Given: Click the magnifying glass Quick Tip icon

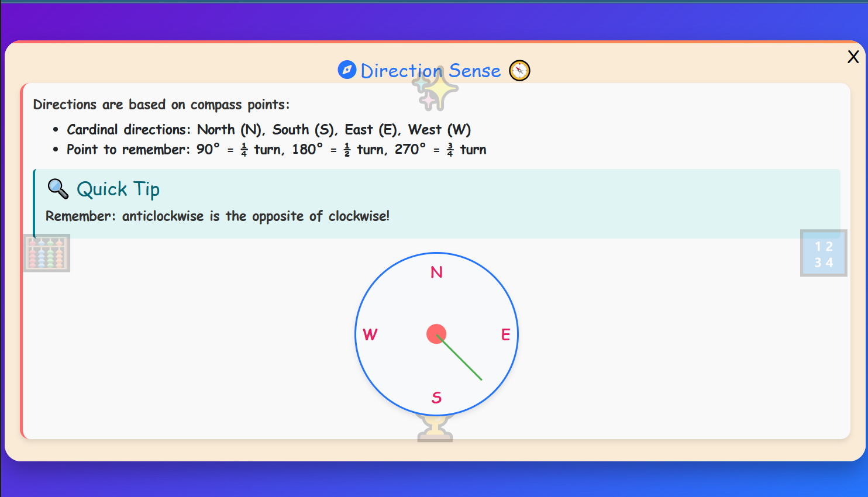Looking at the screenshot, I should point(58,189).
